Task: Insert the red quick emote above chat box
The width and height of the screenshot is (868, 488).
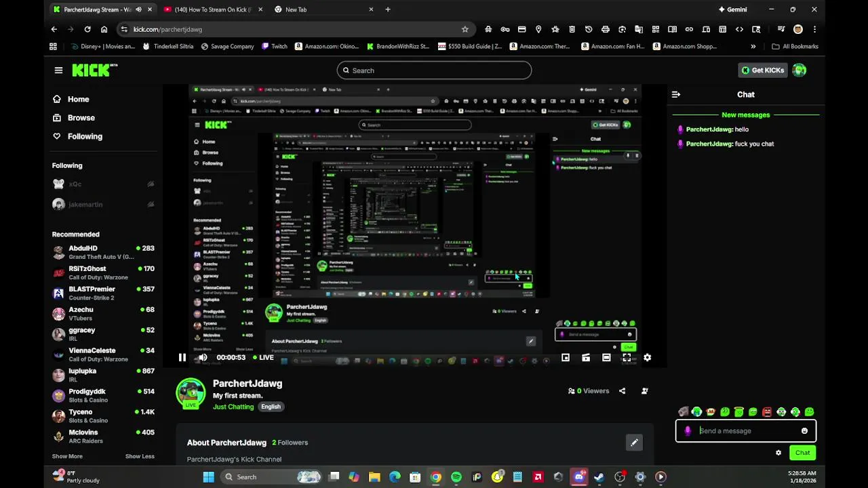Action: 767,411
